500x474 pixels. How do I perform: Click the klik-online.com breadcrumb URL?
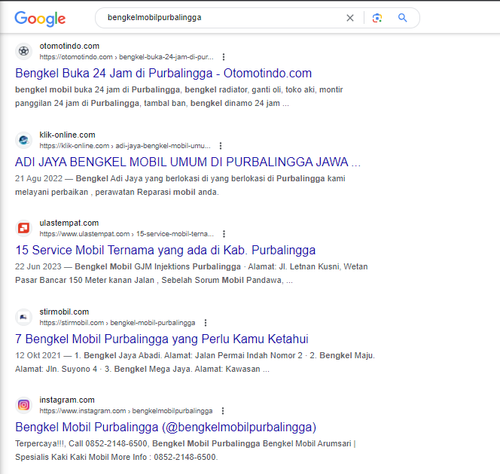[x=125, y=146]
